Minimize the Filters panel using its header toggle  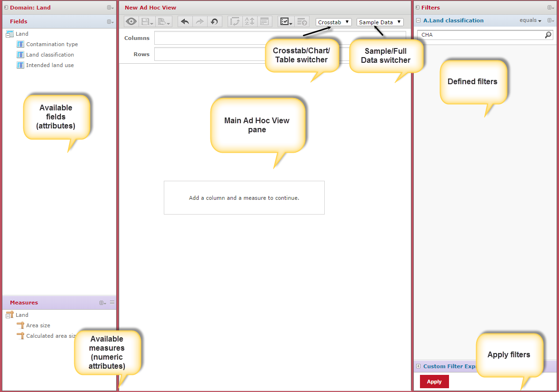pos(418,8)
